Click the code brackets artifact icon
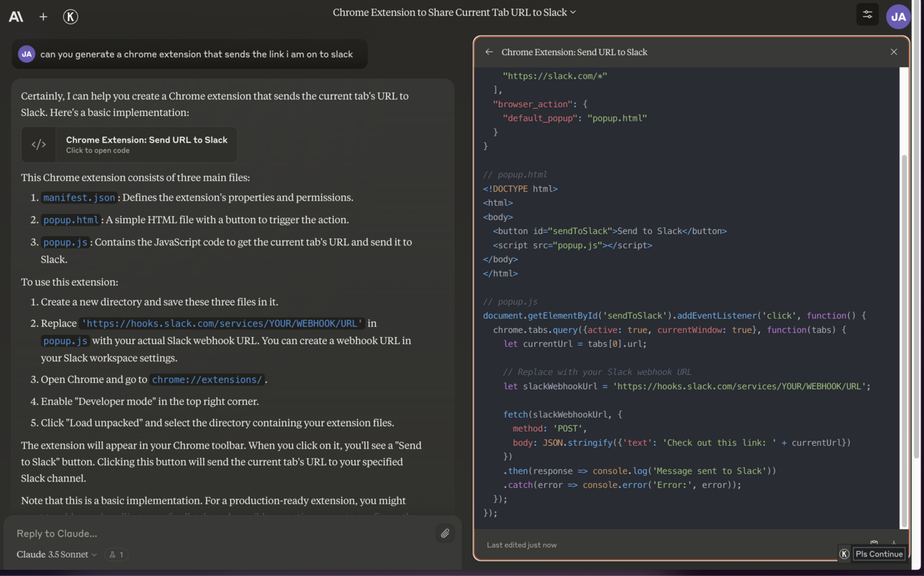Viewport: 924px width, 576px height. point(39,145)
